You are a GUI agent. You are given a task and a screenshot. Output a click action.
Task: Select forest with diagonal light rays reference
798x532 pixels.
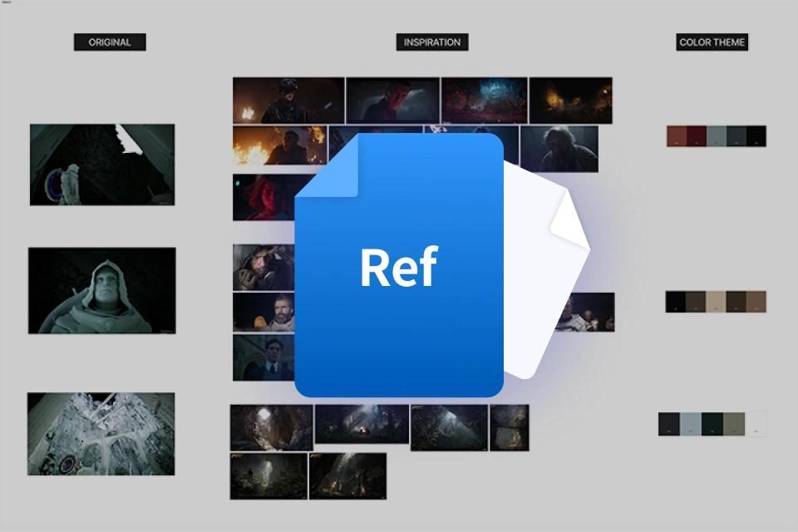click(348, 476)
